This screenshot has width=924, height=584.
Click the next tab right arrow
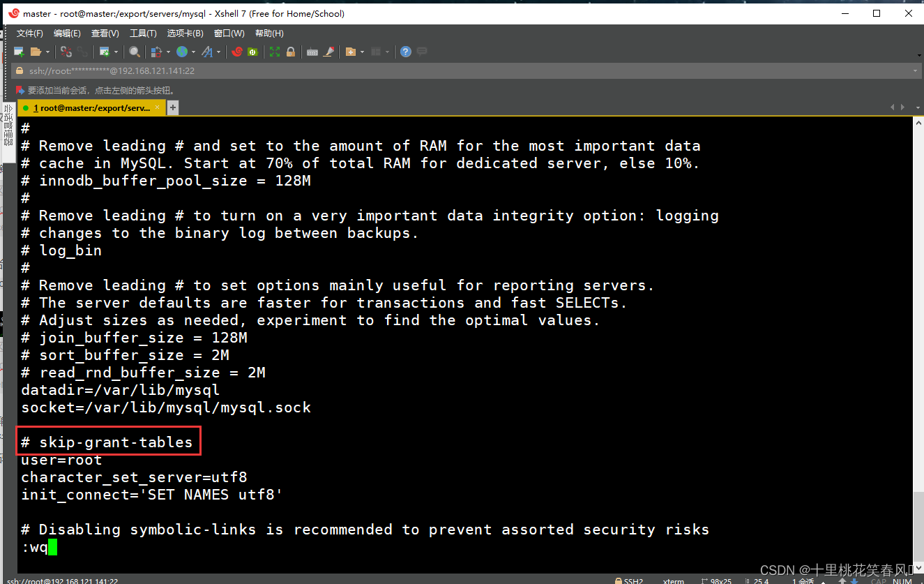point(903,107)
